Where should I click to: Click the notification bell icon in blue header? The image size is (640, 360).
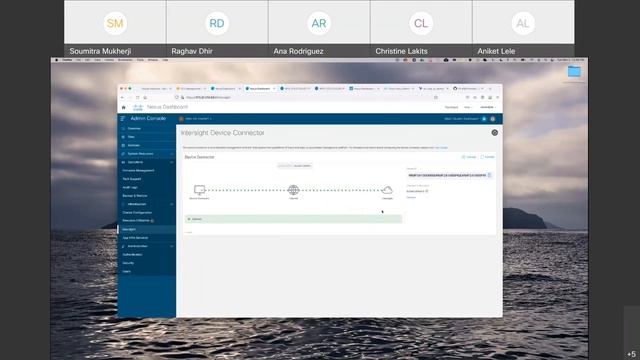click(484, 119)
